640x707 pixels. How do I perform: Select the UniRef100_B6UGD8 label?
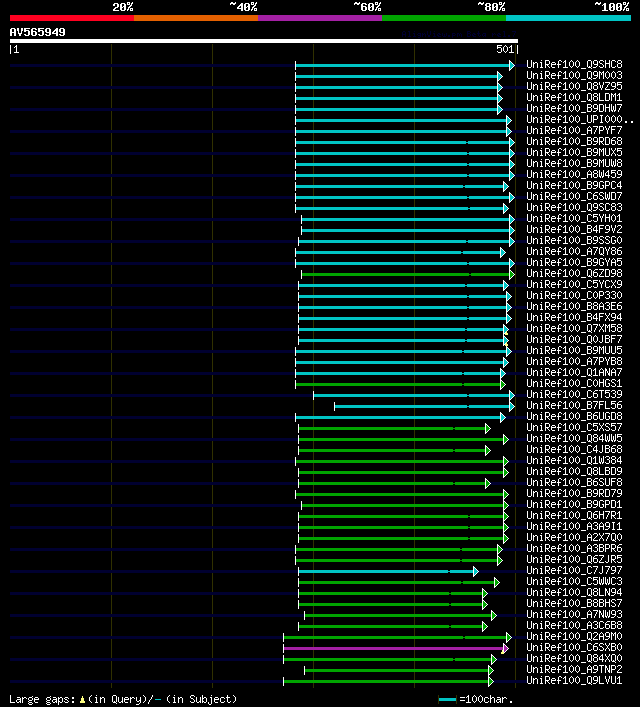click(x=574, y=417)
